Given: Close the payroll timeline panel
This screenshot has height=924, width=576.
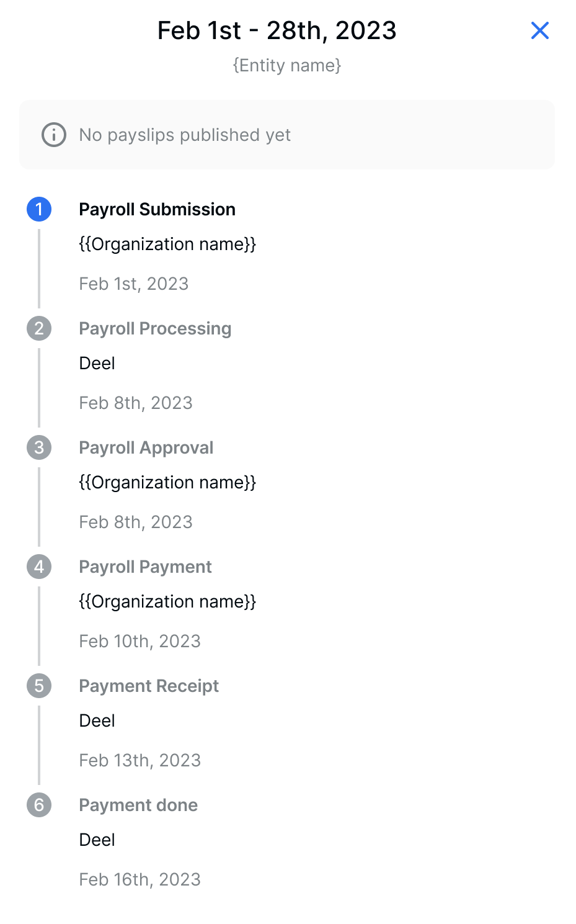Looking at the screenshot, I should 539,30.
